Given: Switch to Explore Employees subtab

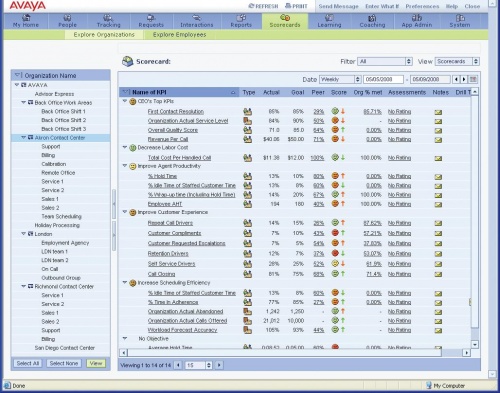Looking at the screenshot, I should (179, 35).
